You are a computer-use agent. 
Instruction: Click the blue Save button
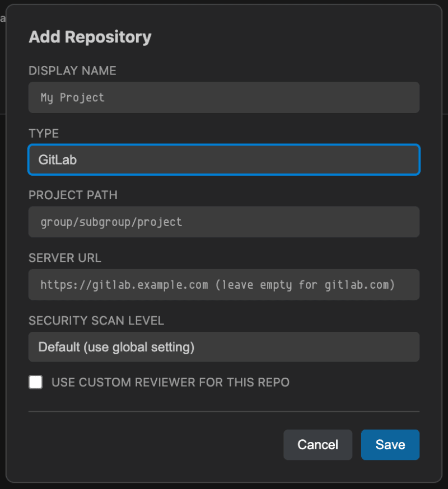[x=390, y=444]
